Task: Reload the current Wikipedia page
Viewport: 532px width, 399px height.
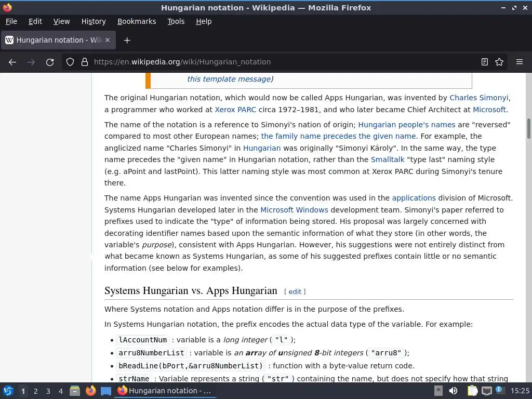Action: pos(50,62)
